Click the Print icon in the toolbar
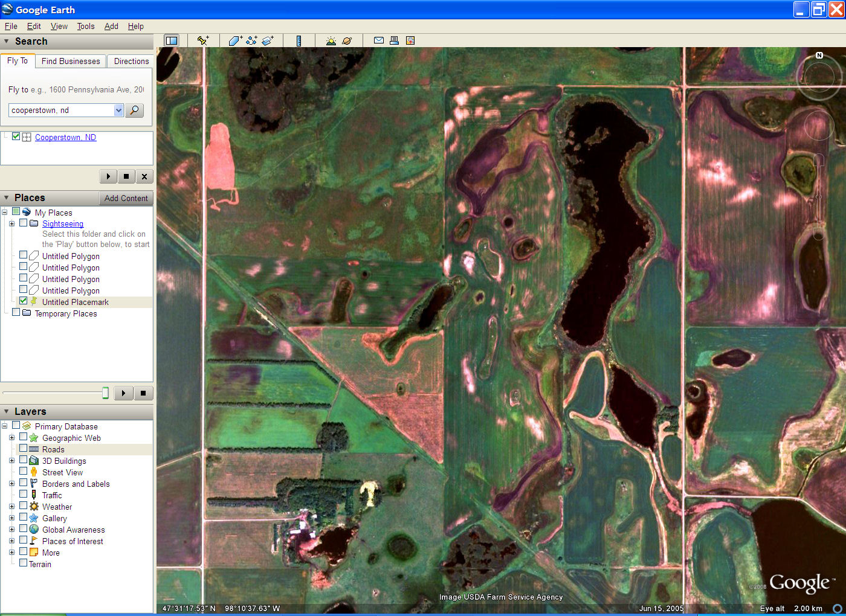This screenshot has height=616, width=846. (x=394, y=40)
